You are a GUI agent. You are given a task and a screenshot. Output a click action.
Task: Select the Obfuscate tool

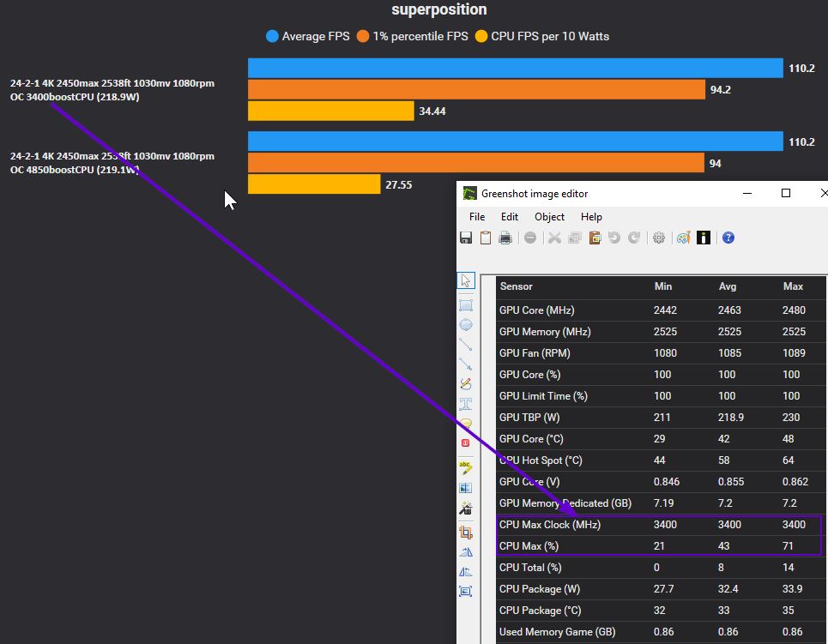coord(466,488)
